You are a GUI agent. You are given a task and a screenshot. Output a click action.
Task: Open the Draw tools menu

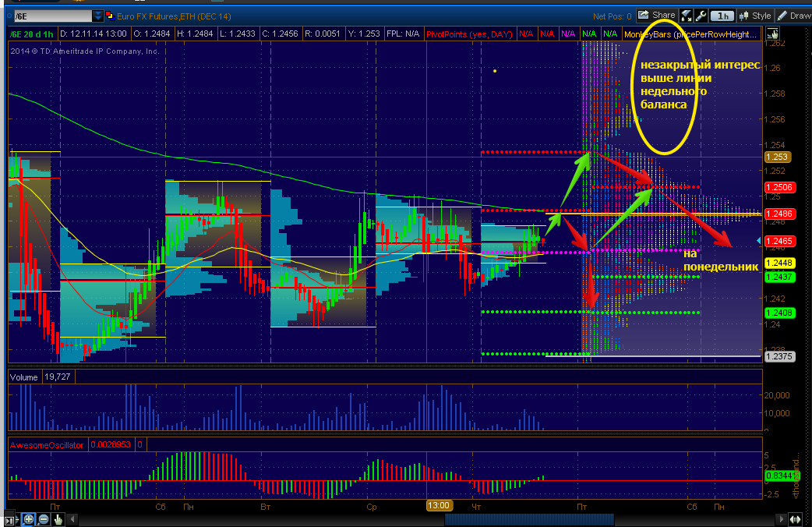tap(794, 16)
